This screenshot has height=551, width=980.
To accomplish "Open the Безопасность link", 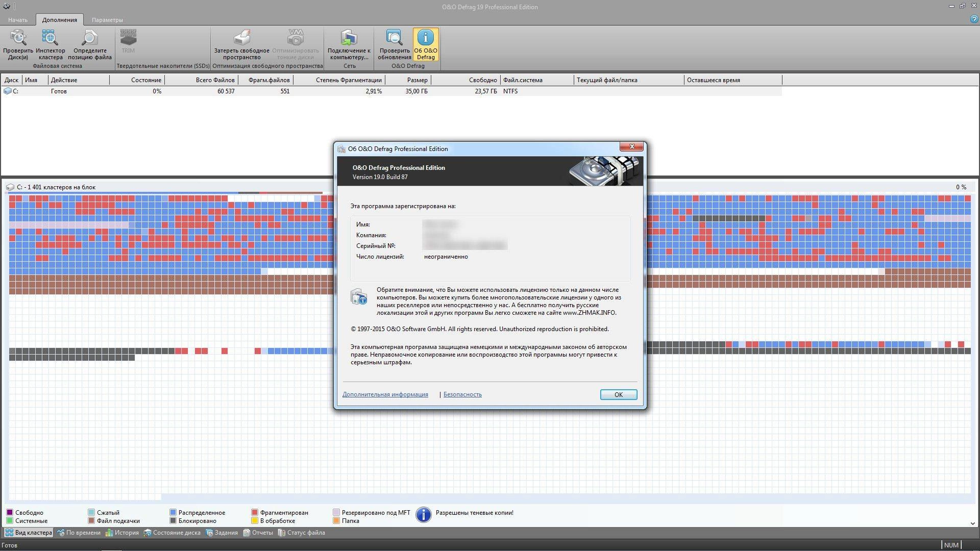I will (462, 394).
